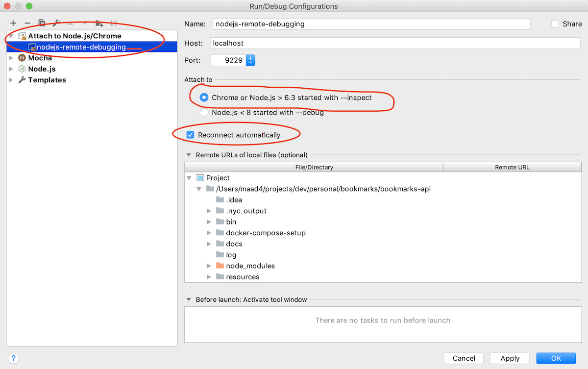Select the Node.js < 8 --debug option
This screenshot has width=588, height=369.
[x=204, y=112]
